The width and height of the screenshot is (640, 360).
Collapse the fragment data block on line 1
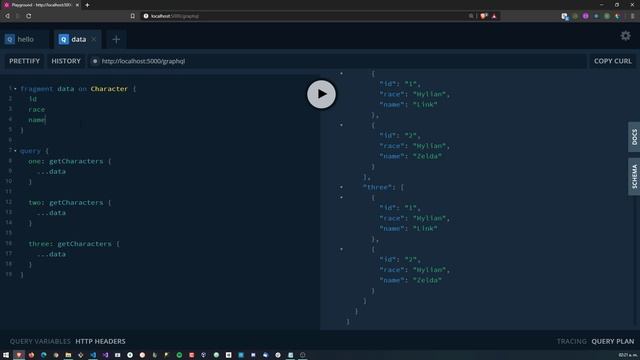click(x=16, y=89)
